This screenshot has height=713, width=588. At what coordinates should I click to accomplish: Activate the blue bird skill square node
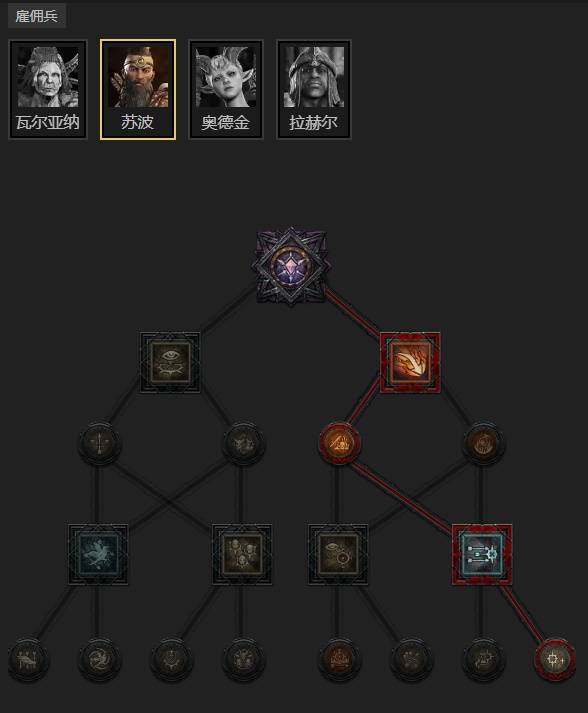coord(98,554)
